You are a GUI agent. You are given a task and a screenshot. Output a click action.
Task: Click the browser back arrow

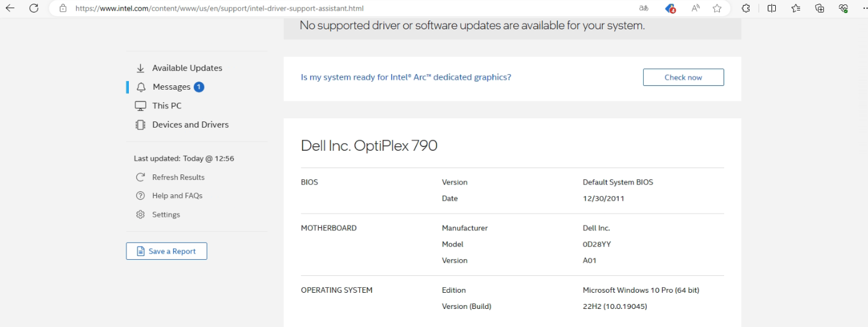10,8
